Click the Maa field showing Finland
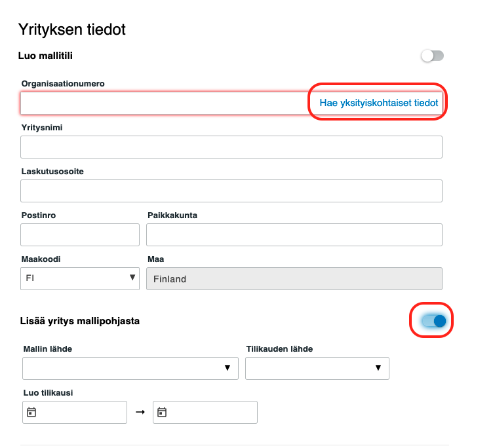This screenshot has height=448, width=495. click(294, 278)
